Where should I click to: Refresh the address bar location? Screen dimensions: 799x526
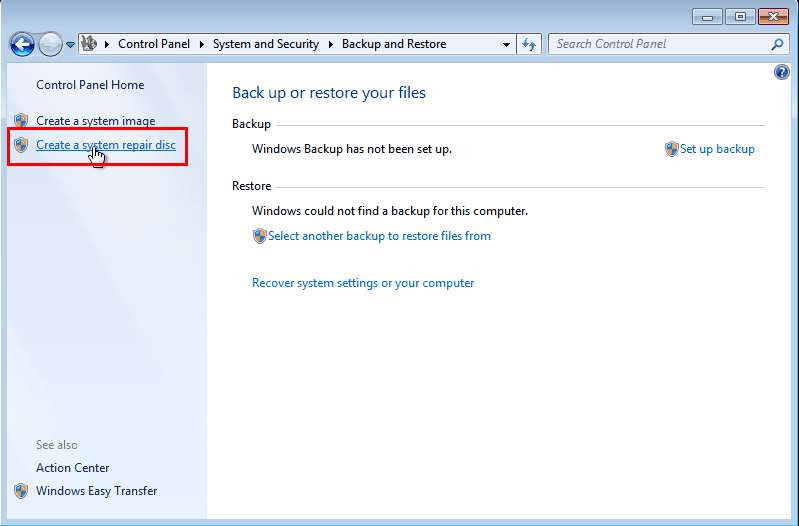pyautogui.click(x=530, y=44)
